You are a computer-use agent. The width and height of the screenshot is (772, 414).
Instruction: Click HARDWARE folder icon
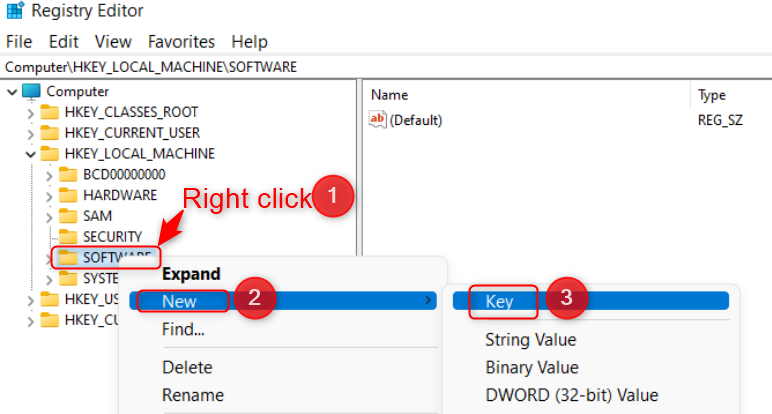(67, 195)
